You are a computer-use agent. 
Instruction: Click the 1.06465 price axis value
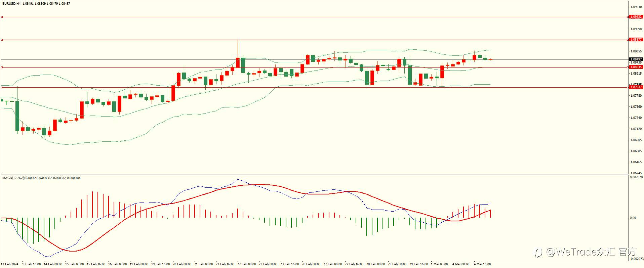pyautogui.click(x=636, y=162)
